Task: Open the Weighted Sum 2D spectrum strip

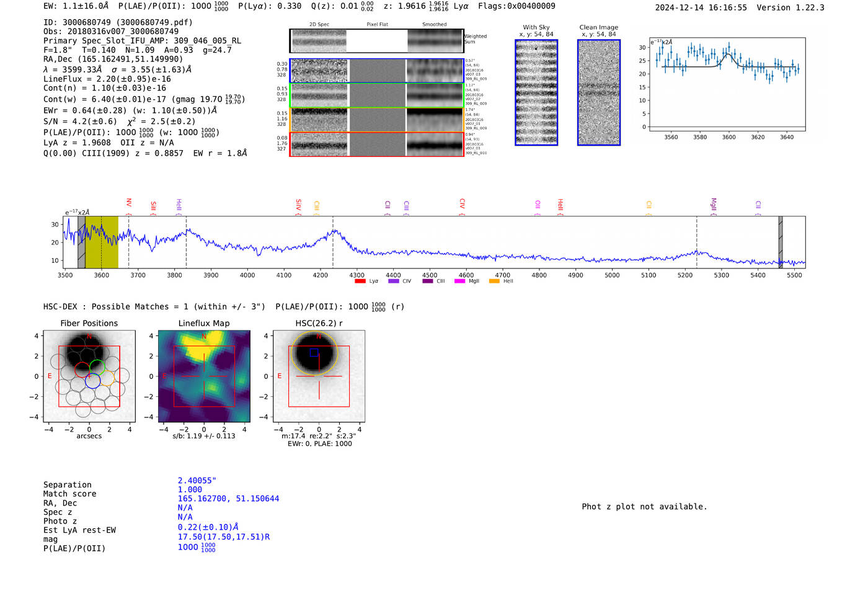Action: pos(376,41)
